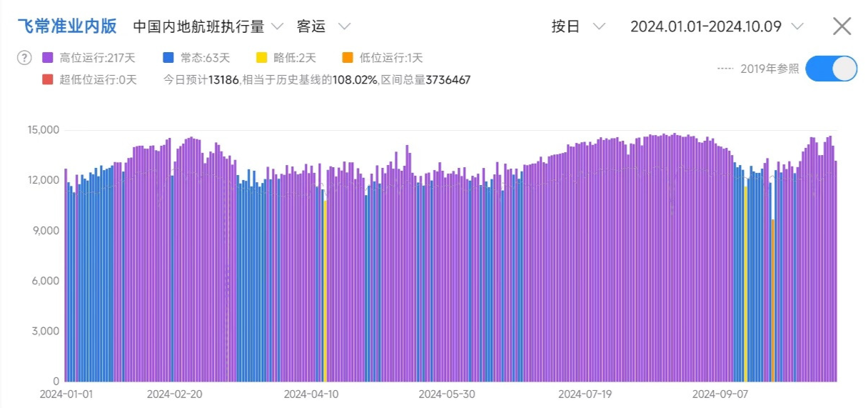This screenshot has height=408, width=868.
Task: Click the 2024-09-07 x-axis label
Action: pyautogui.click(x=721, y=394)
